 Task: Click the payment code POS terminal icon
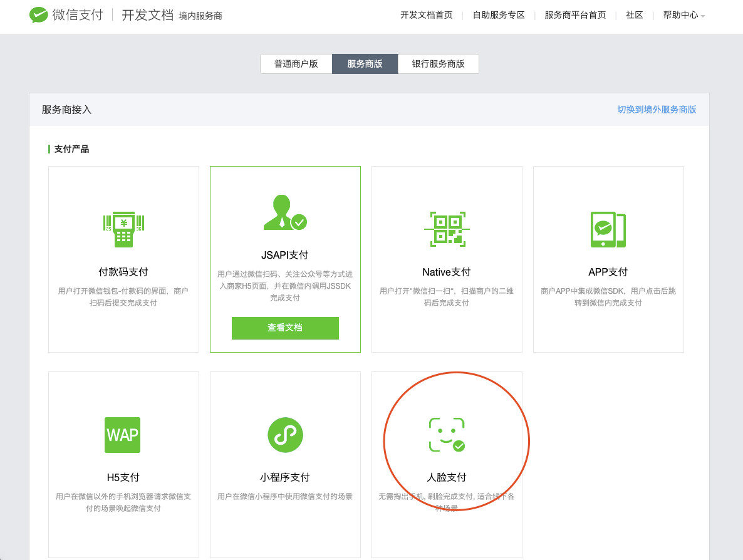[123, 229]
